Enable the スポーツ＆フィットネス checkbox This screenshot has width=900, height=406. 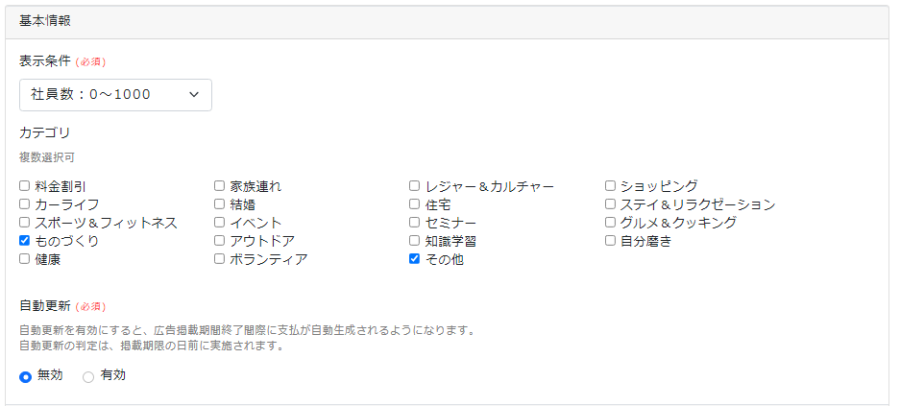point(25,223)
